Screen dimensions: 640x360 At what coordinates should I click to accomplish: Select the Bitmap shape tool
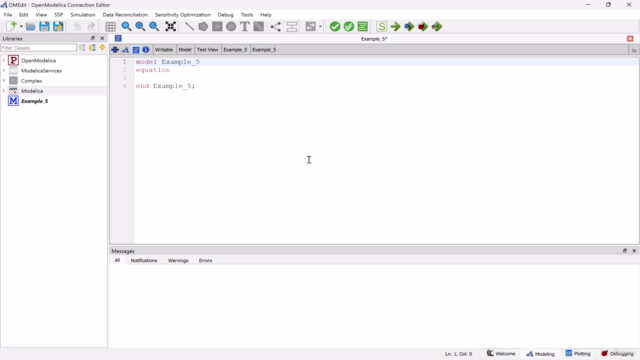tap(259, 27)
